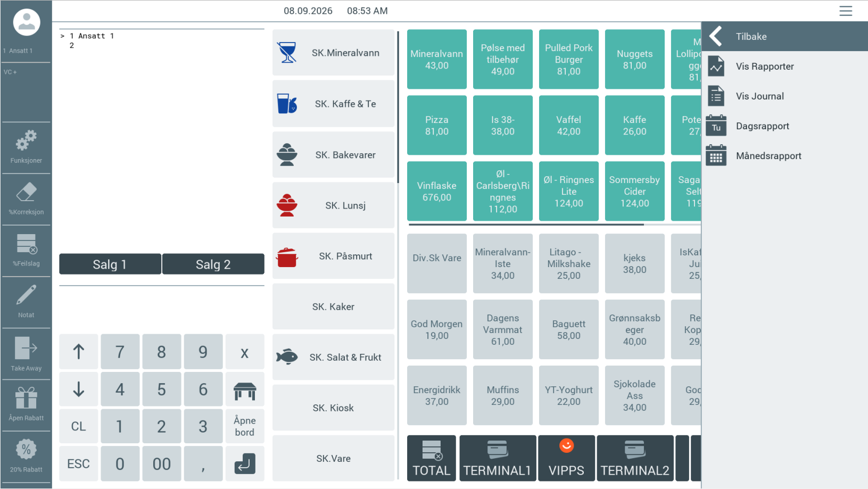Apply the Åpen Rabatt gift icon
The height and width of the screenshot is (489, 868).
26,398
